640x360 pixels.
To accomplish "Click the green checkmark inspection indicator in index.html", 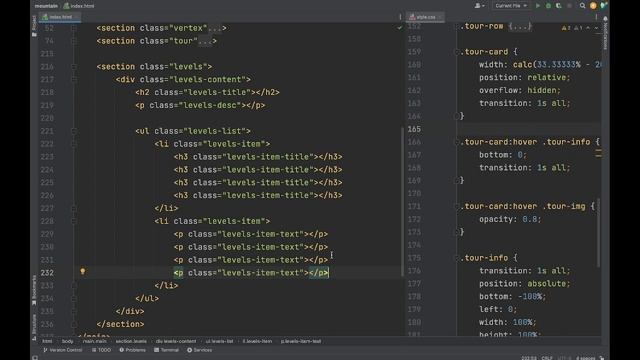I will [x=400, y=28].
